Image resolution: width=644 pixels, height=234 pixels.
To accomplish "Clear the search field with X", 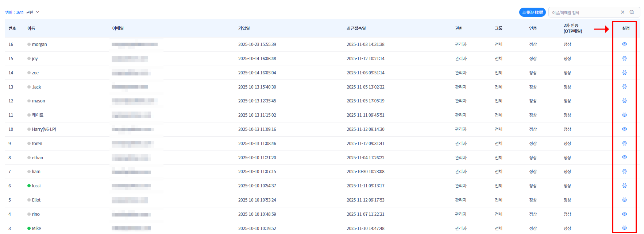I will (x=622, y=12).
